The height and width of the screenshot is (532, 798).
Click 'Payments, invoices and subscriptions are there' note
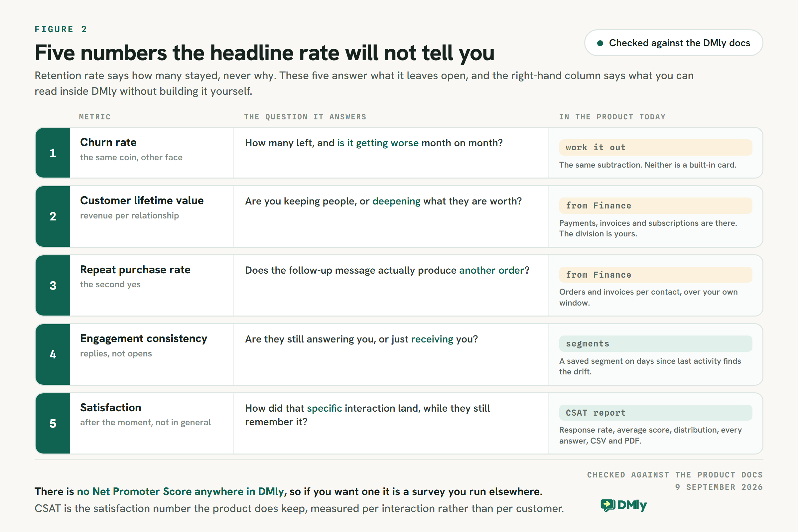click(x=648, y=228)
